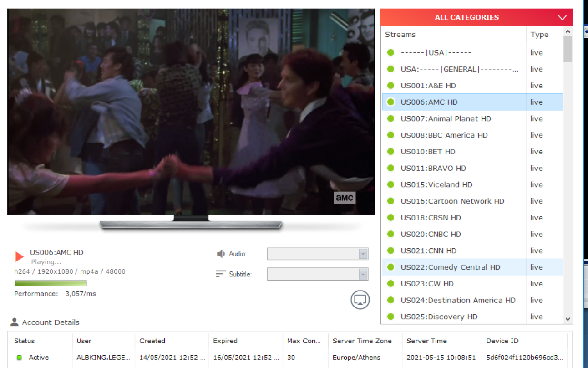Select the US010:BET HD stream
Viewport: 588px width, 368px height.
(x=472, y=152)
